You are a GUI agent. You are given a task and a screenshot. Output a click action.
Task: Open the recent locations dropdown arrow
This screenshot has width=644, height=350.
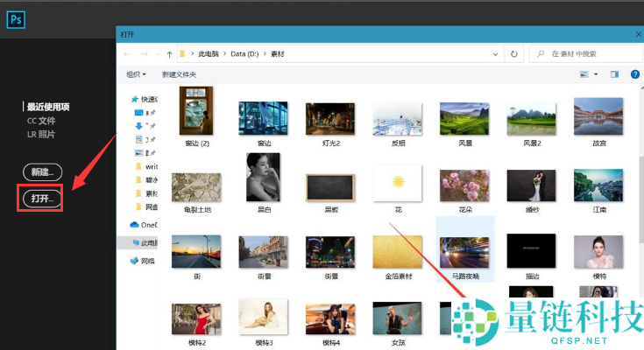(x=158, y=54)
